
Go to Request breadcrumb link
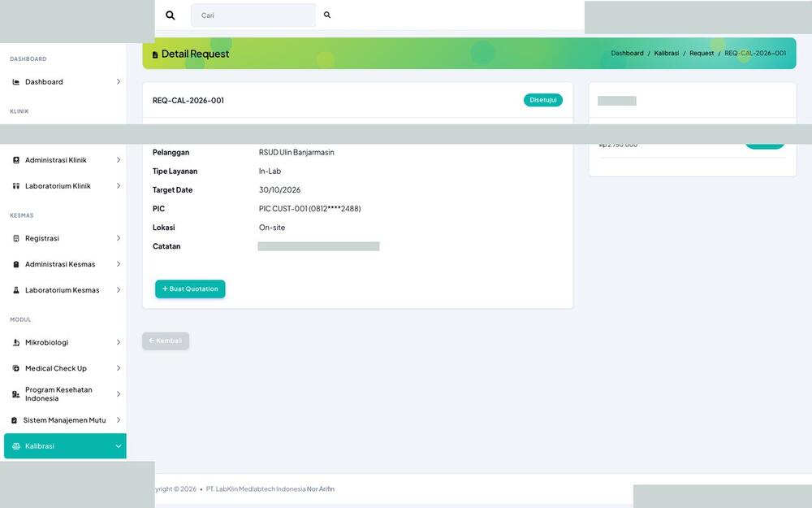[702, 54]
